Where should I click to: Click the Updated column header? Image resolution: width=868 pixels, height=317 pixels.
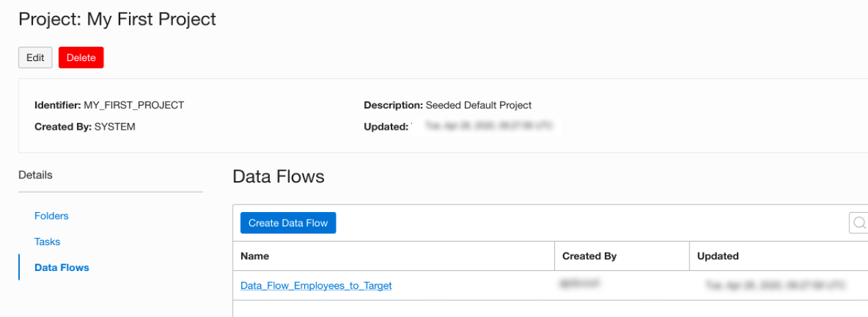pos(718,256)
